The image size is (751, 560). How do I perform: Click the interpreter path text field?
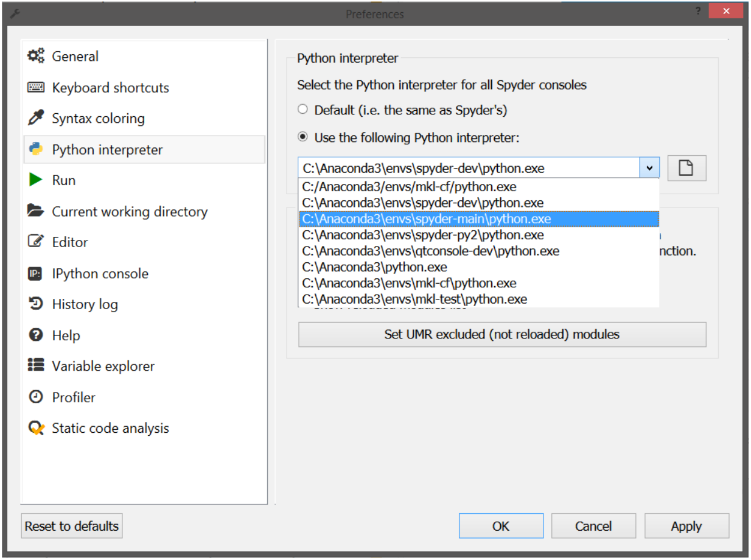coord(469,168)
